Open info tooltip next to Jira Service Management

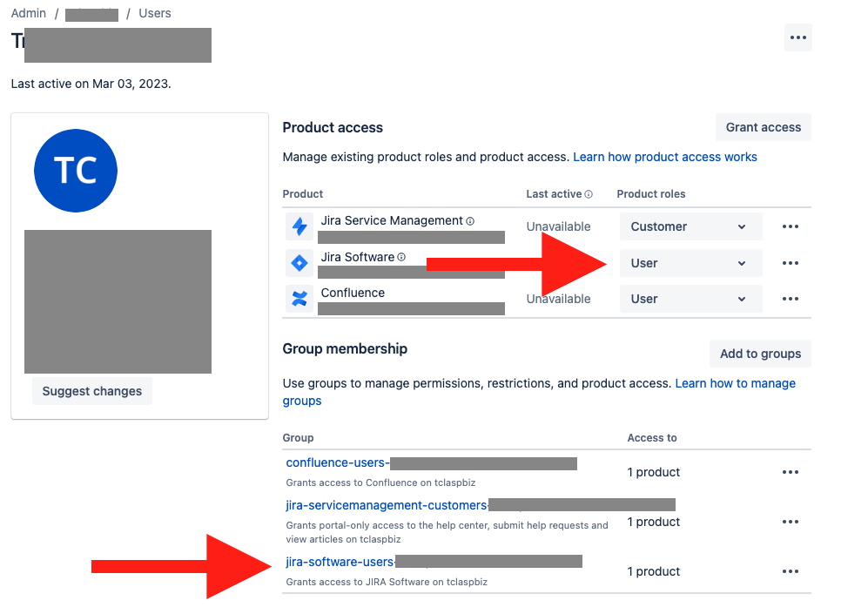(470, 221)
